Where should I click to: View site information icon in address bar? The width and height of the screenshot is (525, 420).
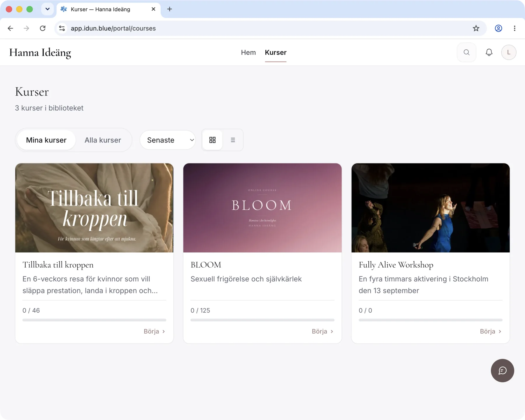point(62,28)
